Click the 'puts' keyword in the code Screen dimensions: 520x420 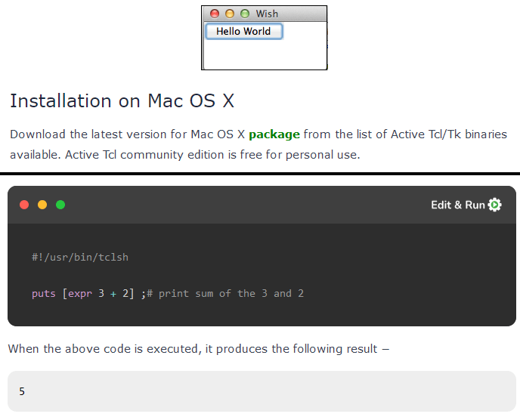tap(44, 293)
